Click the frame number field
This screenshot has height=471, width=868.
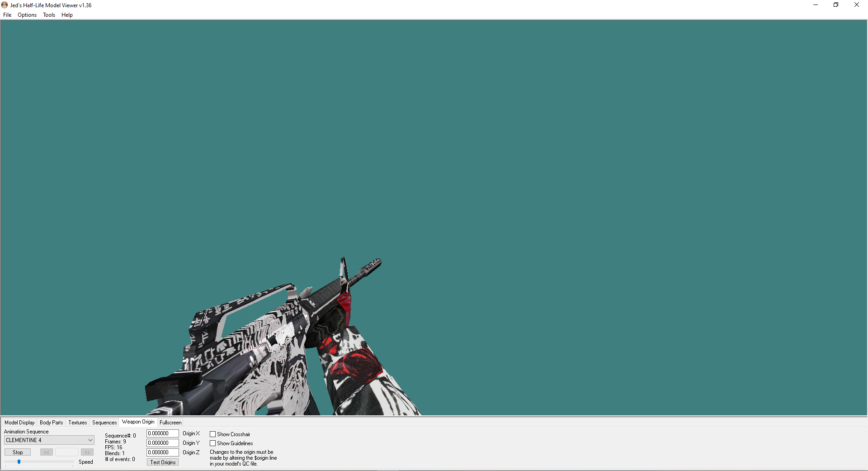tap(67, 452)
